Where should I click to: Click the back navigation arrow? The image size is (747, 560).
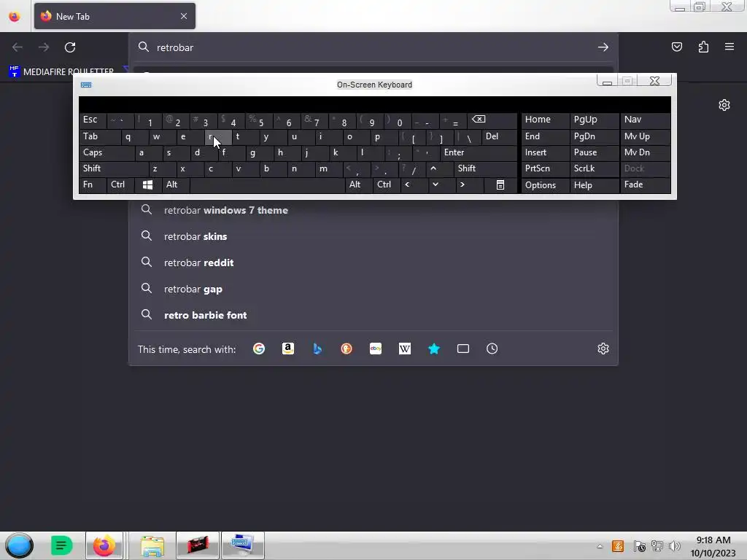(18, 47)
